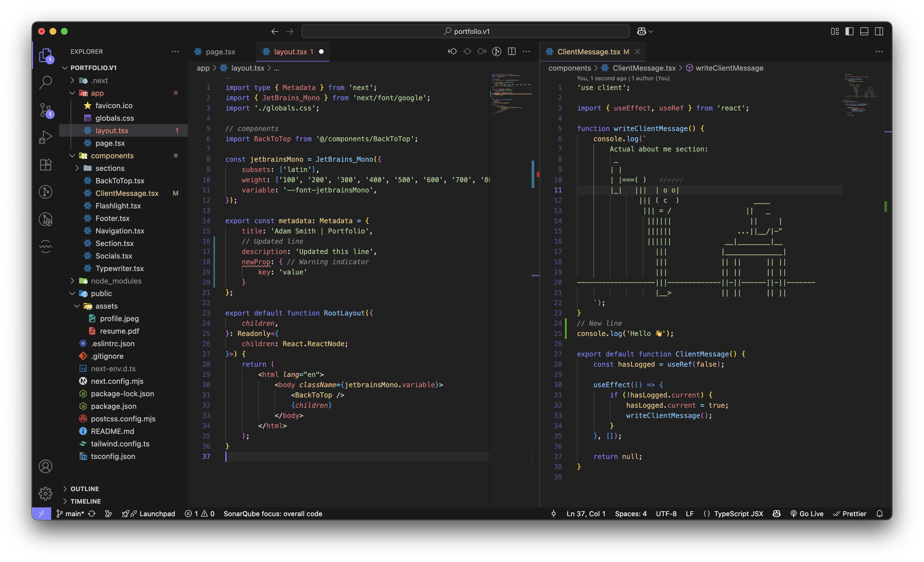Expand the .next folder
The image size is (924, 562).
coord(73,80)
